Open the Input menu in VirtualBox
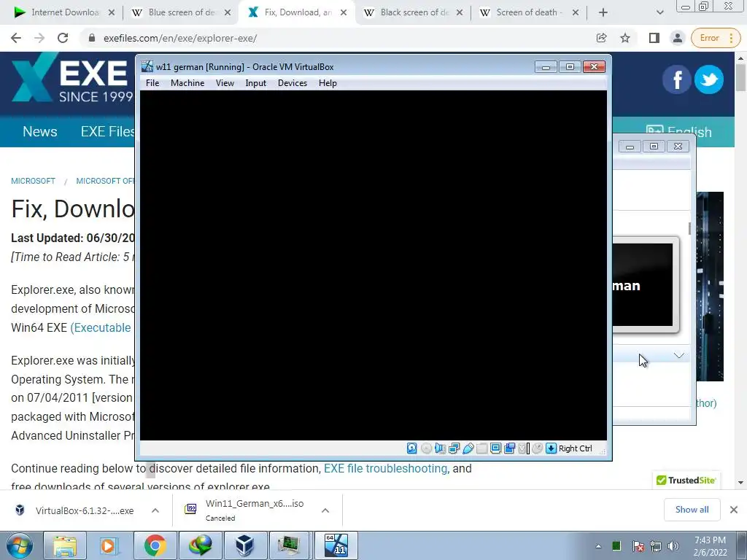This screenshot has height=560, width=747. 256,83
